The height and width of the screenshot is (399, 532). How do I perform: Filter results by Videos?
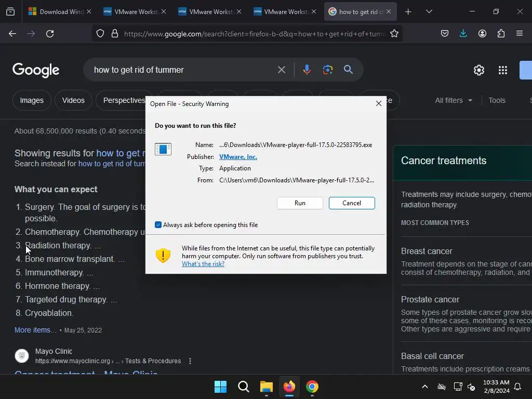point(73,100)
